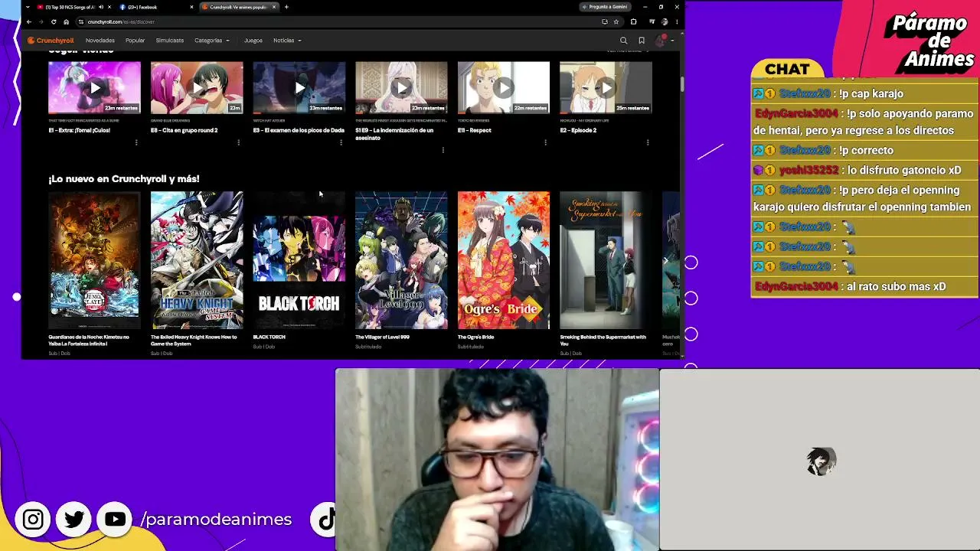The height and width of the screenshot is (551, 980).
Task: Play Witch Hat Atelier E3 episode
Action: click(x=299, y=88)
